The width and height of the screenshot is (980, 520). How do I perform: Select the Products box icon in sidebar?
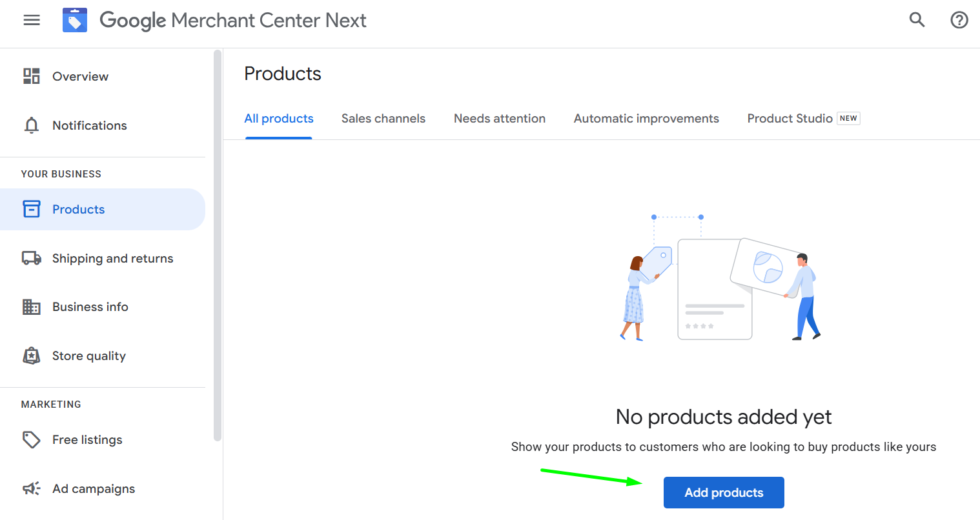(31, 209)
